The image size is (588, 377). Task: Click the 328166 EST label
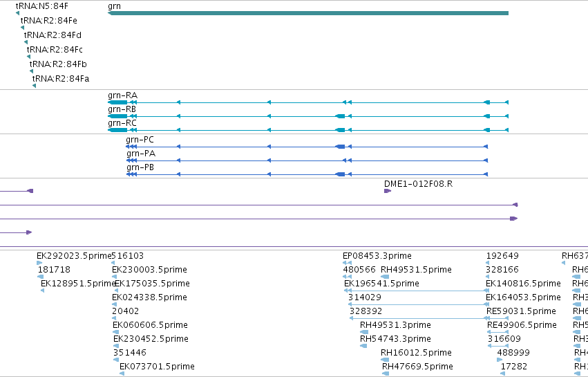click(x=502, y=270)
